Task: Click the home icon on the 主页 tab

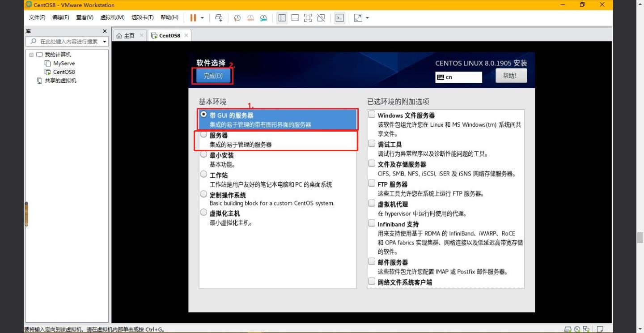Action: (119, 36)
